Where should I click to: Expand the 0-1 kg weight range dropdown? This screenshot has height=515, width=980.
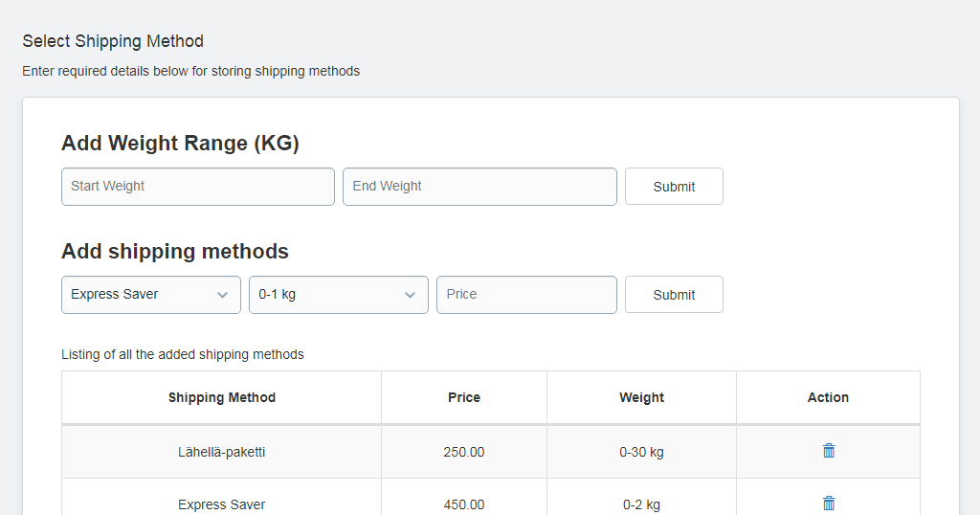click(x=338, y=295)
